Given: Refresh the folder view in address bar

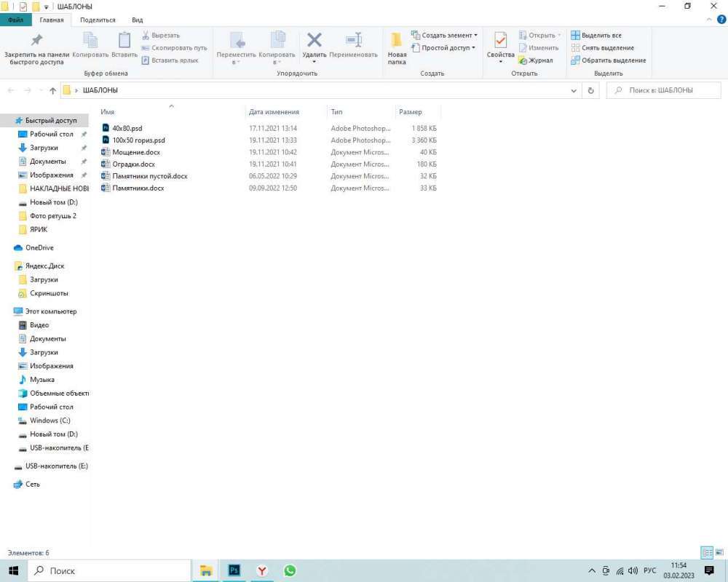Looking at the screenshot, I should (591, 91).
